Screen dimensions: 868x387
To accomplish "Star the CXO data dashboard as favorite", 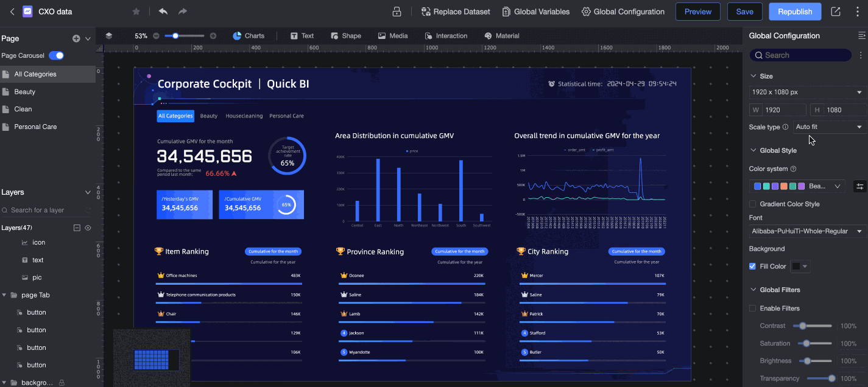I will click(136, 12).
